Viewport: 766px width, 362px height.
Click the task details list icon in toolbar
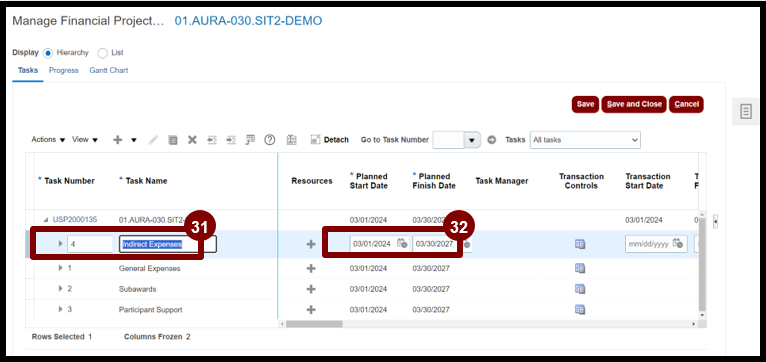(x=173, y=140)
